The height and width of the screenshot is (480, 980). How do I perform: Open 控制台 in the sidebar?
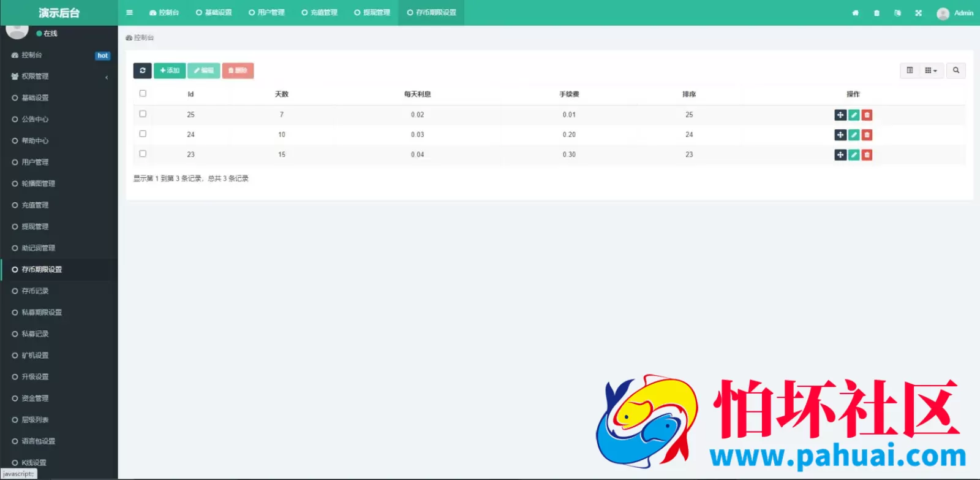pyautogui.click(x=59, y=55)
